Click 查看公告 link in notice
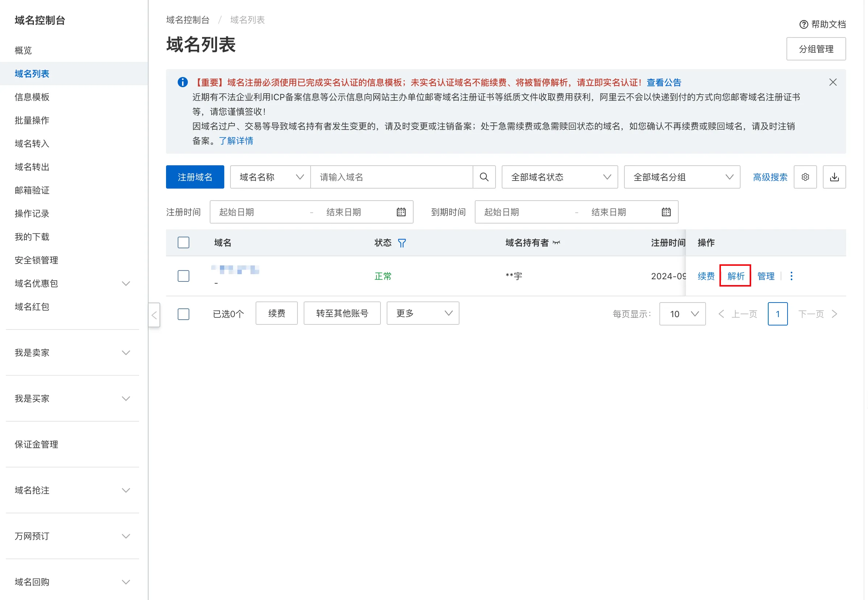Screen dimensions: 868x600 pos(664,82)
